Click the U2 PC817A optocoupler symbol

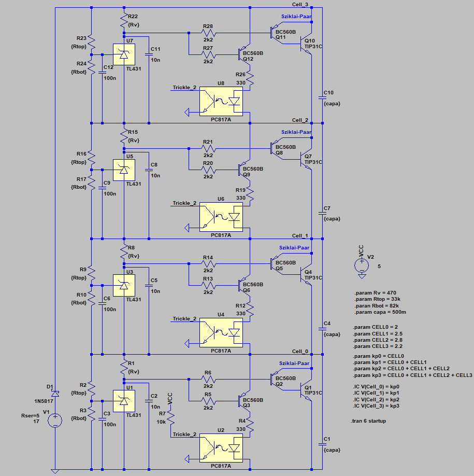[221, 448]
